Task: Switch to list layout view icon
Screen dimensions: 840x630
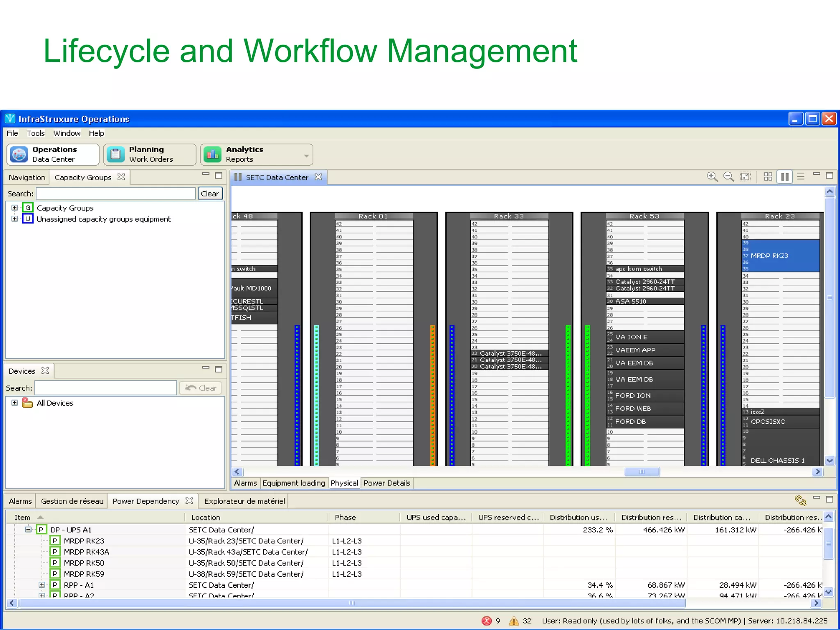Action: (801, 177)
